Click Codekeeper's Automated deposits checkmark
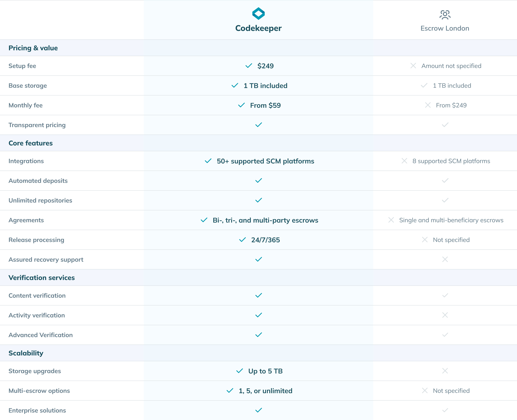The height and width of the screenshot is (420, 517). 259,181
